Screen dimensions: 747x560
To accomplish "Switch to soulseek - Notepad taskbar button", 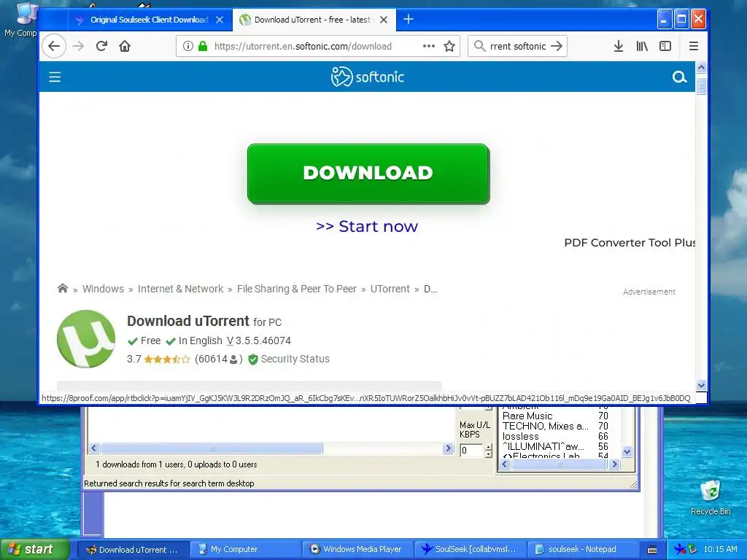I will (583, 549).
